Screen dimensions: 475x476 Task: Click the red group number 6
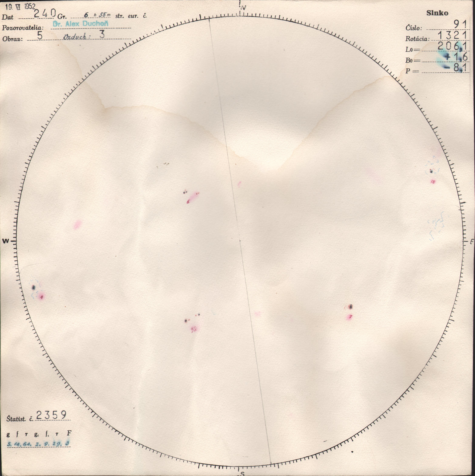[188, 202]
